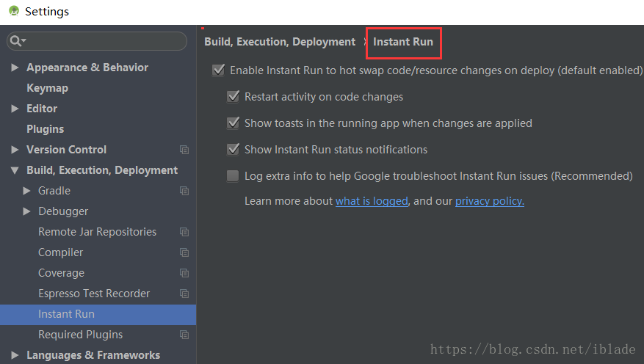
Task: Click the project-scope icon beside Version Control
Action: point(184,150)
